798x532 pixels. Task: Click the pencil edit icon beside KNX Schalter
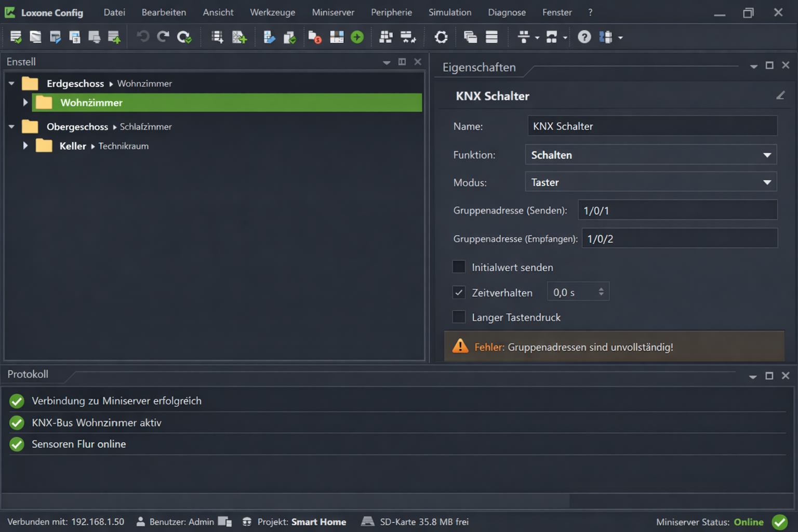click(780, 96)
